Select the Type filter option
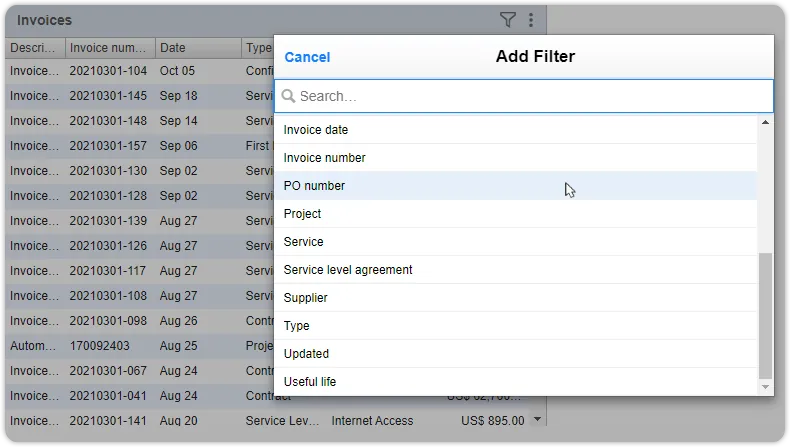The width and height of the screenshot is (790, 447). pos(515,326)
